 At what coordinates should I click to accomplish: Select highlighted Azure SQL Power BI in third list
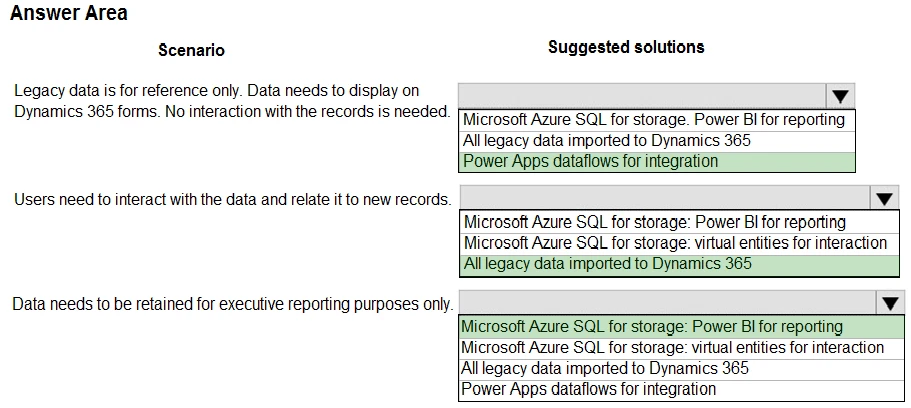pos(652,326)
